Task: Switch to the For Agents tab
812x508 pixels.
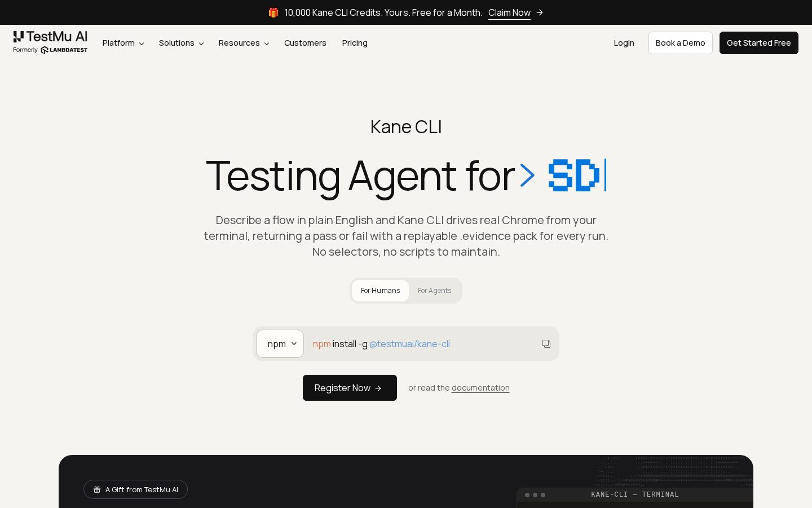Action: 435,291
